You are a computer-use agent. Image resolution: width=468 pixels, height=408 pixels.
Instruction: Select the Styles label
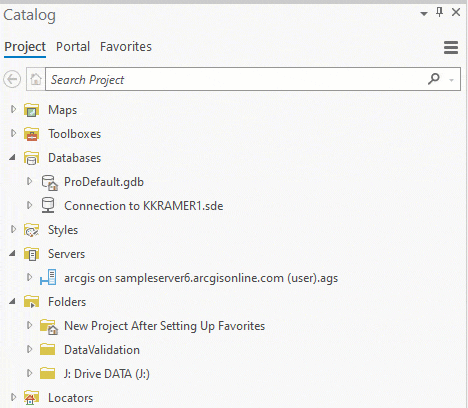[x=63, y=230]
